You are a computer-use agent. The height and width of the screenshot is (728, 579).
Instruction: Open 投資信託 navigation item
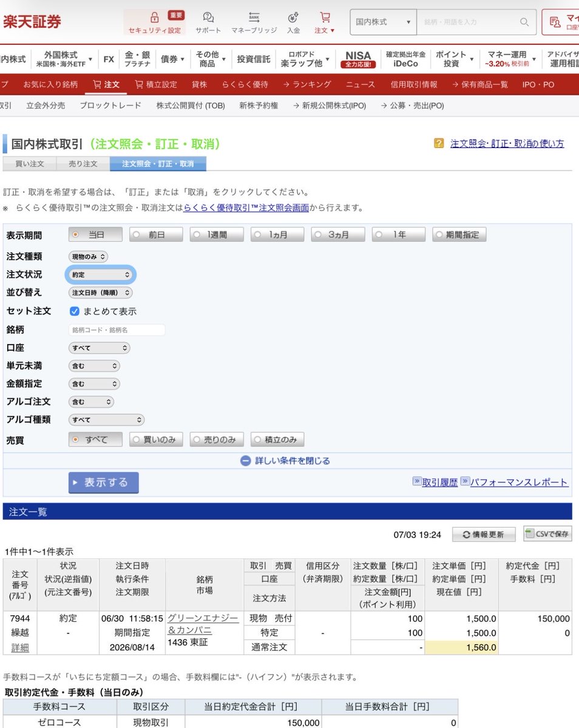click(x=254, y=59)
